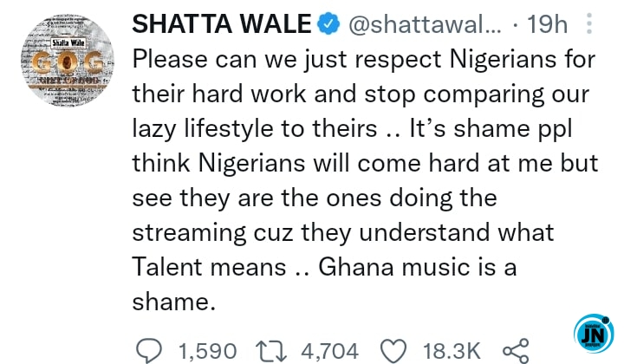
Task: View the 1,590 replies count
Action: 207,351
